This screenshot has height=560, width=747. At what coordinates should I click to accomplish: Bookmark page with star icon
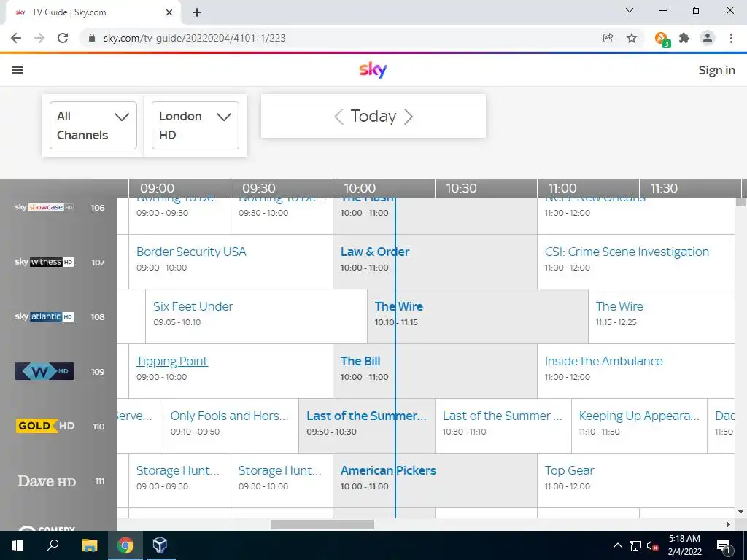[632, 38]
